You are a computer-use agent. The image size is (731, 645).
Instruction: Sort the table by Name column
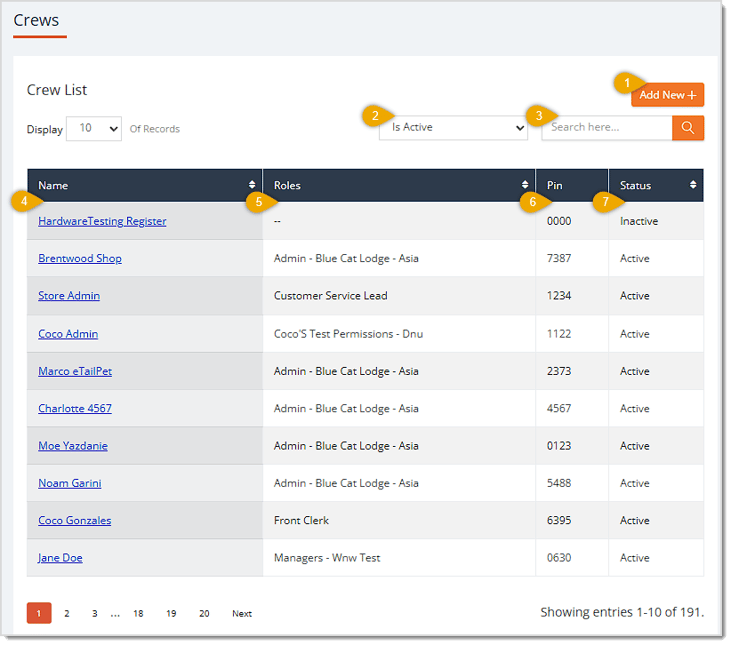252,185
